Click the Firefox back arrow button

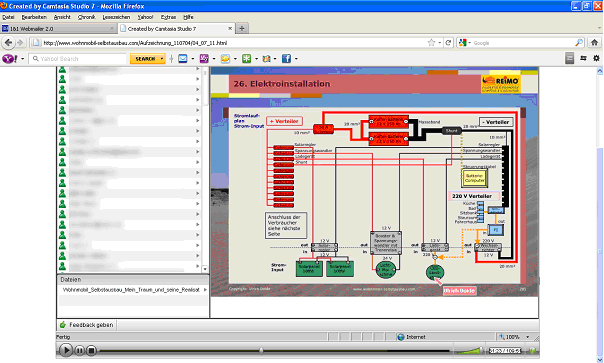pyautogui.click(x=8, y=43)
